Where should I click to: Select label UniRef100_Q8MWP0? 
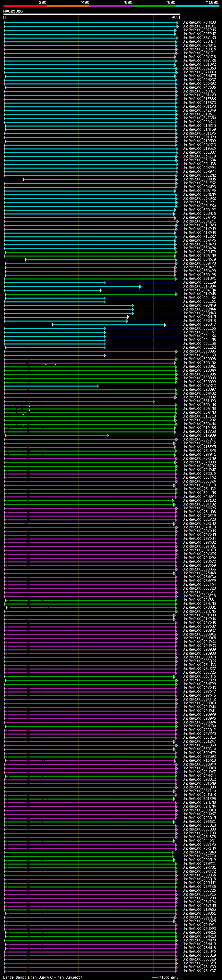pyautogui.click(x=199, y=940)
